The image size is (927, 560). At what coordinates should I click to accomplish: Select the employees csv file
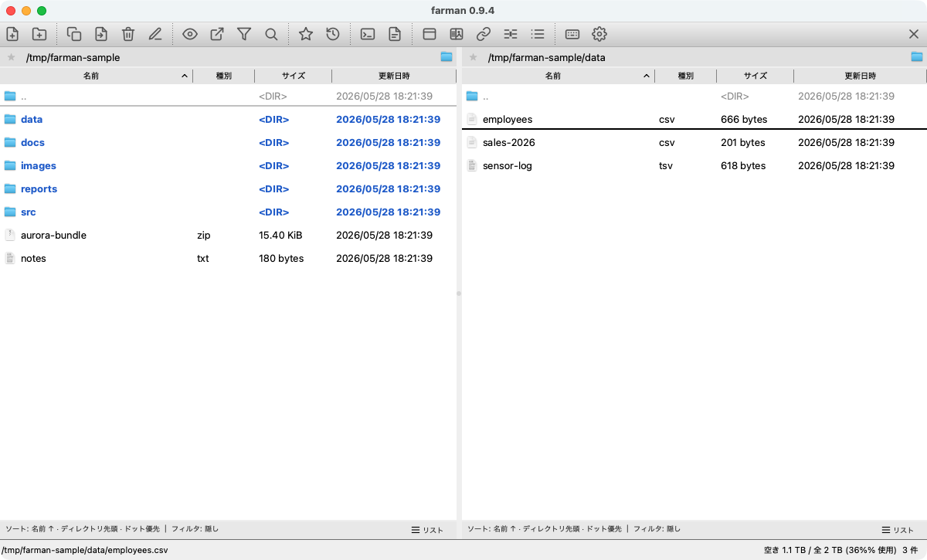pyautogui.click(x=694, y=119)
